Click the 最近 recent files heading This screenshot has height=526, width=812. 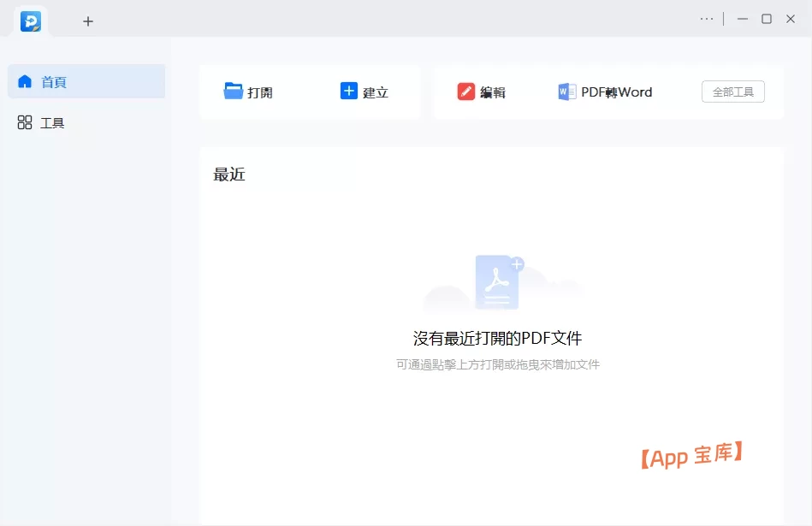pos(228,174)
